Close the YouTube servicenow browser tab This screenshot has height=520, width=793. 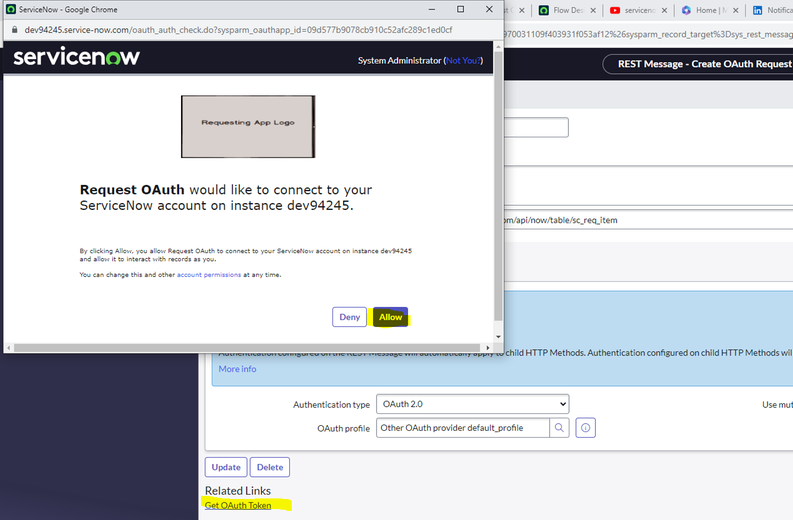[665, 10]
